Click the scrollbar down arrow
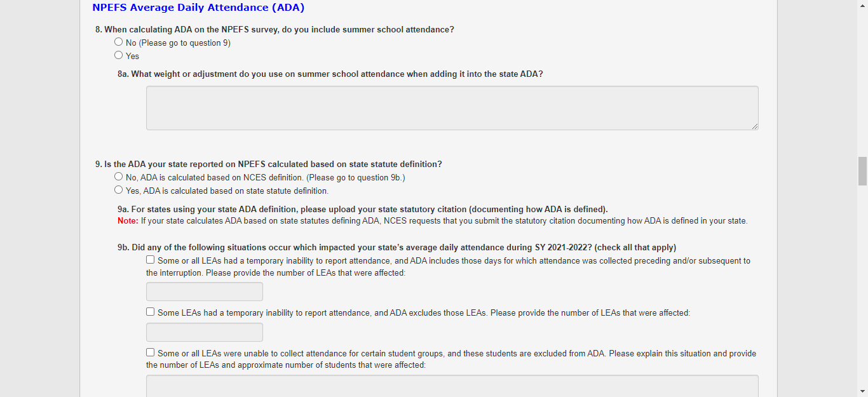This screenshot has height=397, width=868. 862,391
